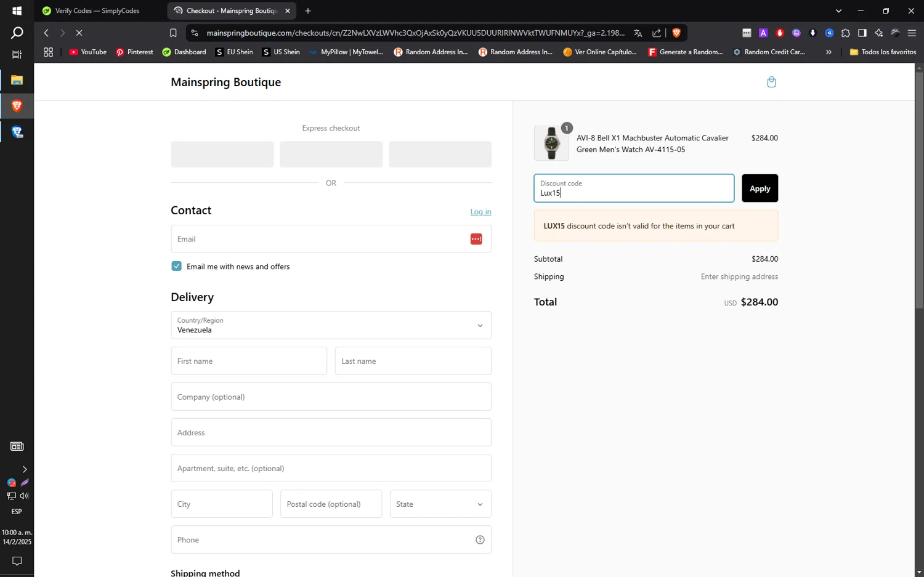Open Todos los favoritos folder
The image size is (924, 577).
click(883, 52)
